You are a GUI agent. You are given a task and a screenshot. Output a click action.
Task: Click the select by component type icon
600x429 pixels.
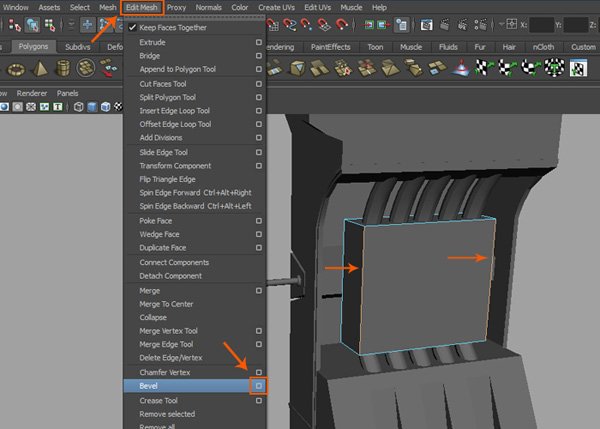point(50,25)
